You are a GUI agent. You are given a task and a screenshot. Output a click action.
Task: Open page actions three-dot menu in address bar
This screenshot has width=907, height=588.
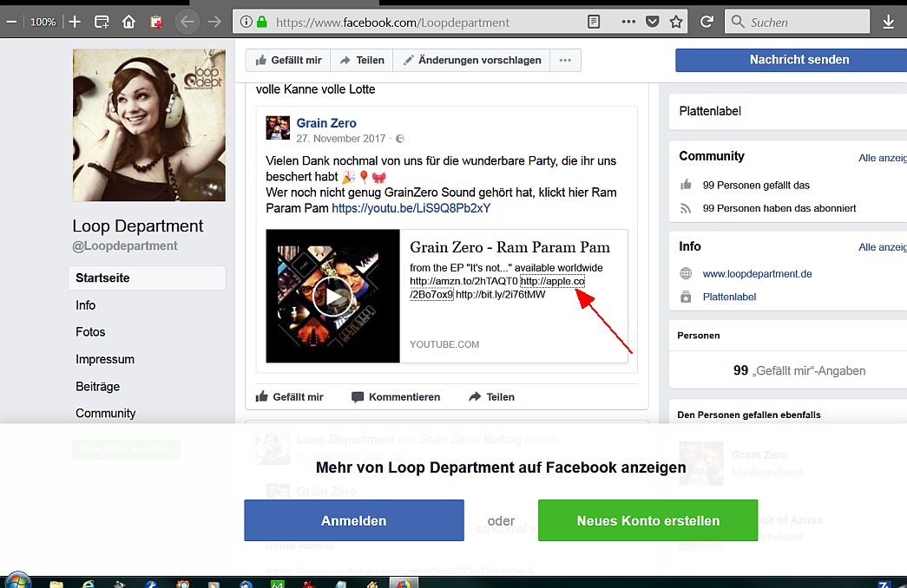coord(628,22)
